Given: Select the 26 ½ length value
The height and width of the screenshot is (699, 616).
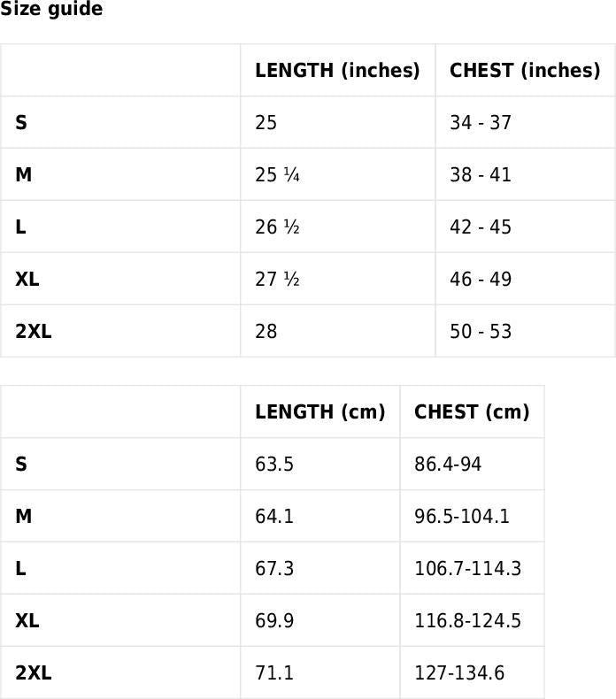Looking at the screenshot, I should pyautogui.click(x=277, y=227).
